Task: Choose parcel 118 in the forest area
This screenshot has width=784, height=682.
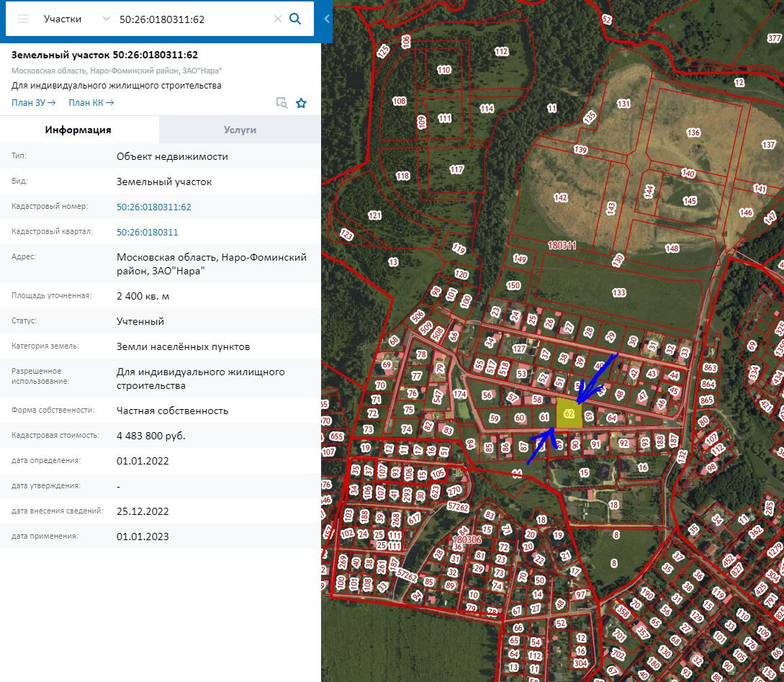Action: click(x=402, y=176)
